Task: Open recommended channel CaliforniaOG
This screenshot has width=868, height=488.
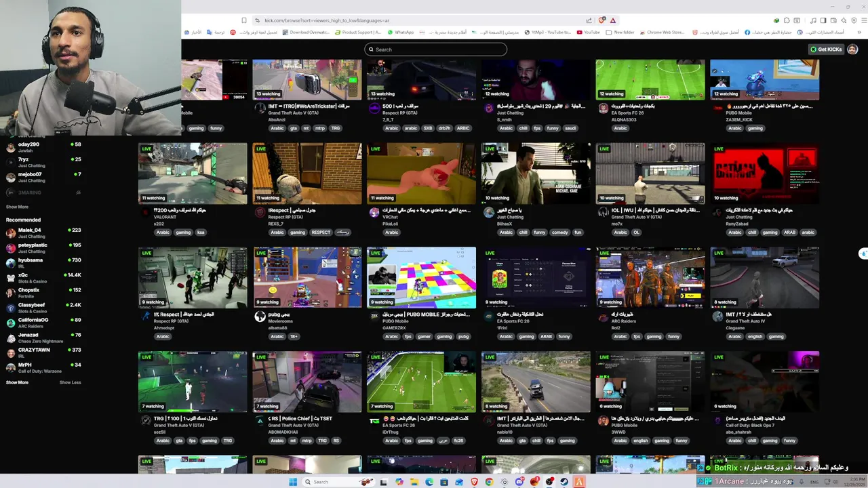Action: [x=43, y=322]
